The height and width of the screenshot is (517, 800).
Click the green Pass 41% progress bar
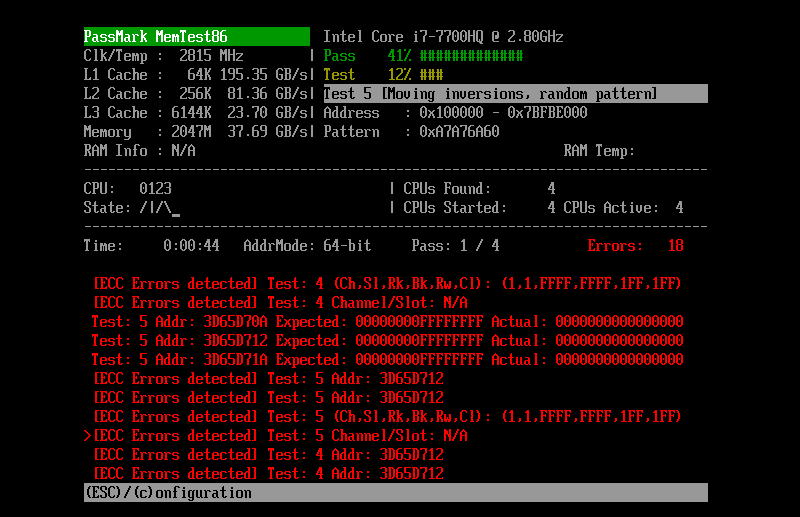(x=472, y=56)
